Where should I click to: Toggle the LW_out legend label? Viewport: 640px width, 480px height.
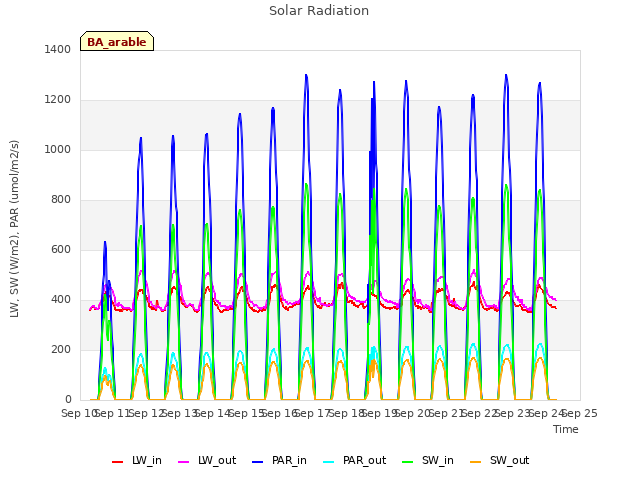(217, 460)
